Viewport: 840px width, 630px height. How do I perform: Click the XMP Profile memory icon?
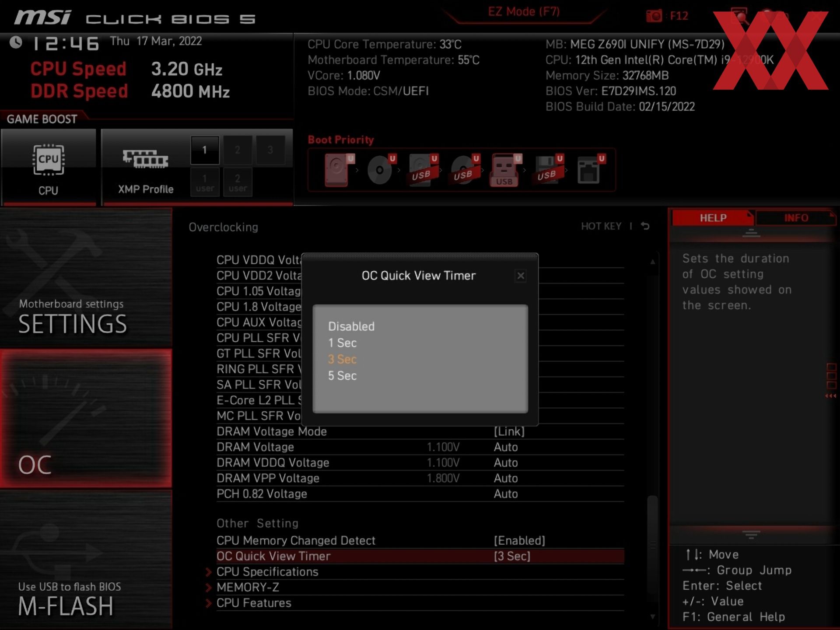(x=145, y=159)
